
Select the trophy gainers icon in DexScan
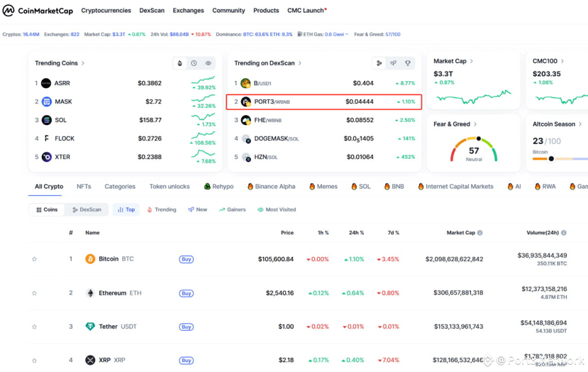408,63
